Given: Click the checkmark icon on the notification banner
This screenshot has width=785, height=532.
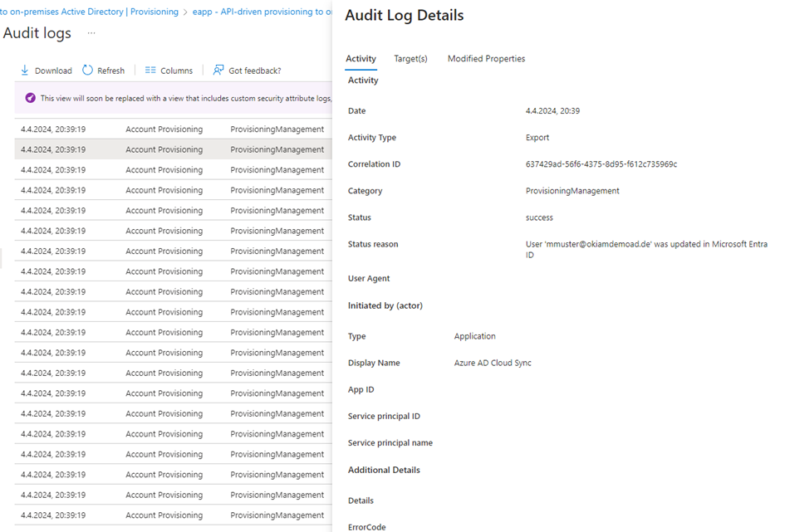Looking at the screenshot, I should coord(30,97).
